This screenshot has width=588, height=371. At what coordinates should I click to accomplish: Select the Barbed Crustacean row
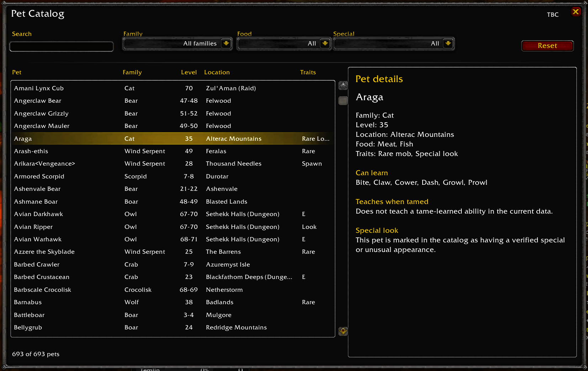tap(173, 277)
